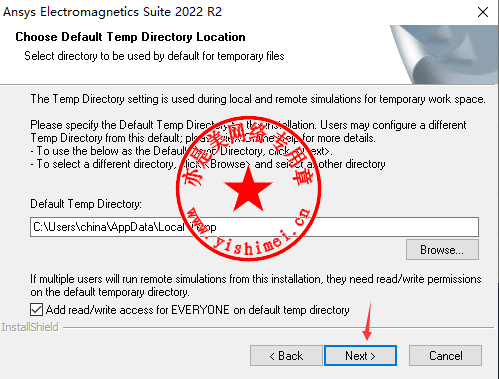Cancel the Ansys installation
Screen dimensions: 499x379
click(x=445, y=356)
